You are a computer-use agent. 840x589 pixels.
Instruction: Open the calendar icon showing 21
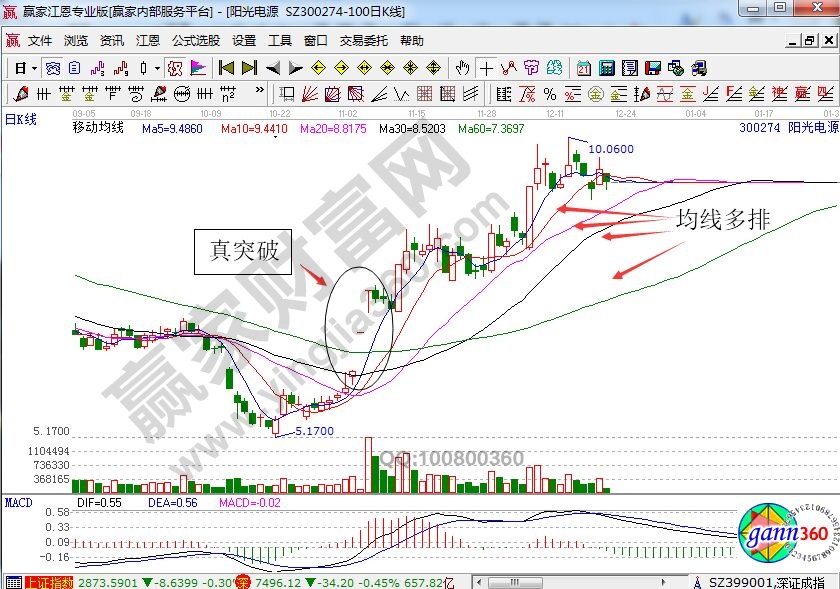(583, 68)
